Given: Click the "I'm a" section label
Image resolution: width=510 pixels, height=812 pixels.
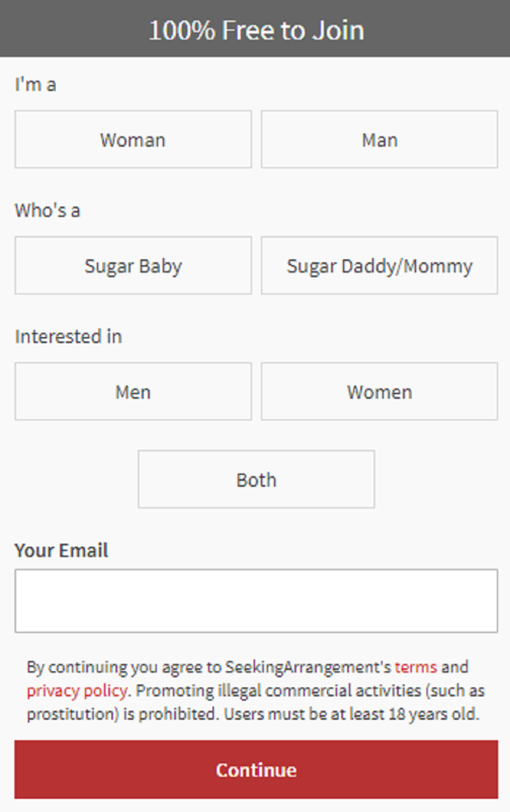Looking at the screenshot, I should click(x=36, y=85).
